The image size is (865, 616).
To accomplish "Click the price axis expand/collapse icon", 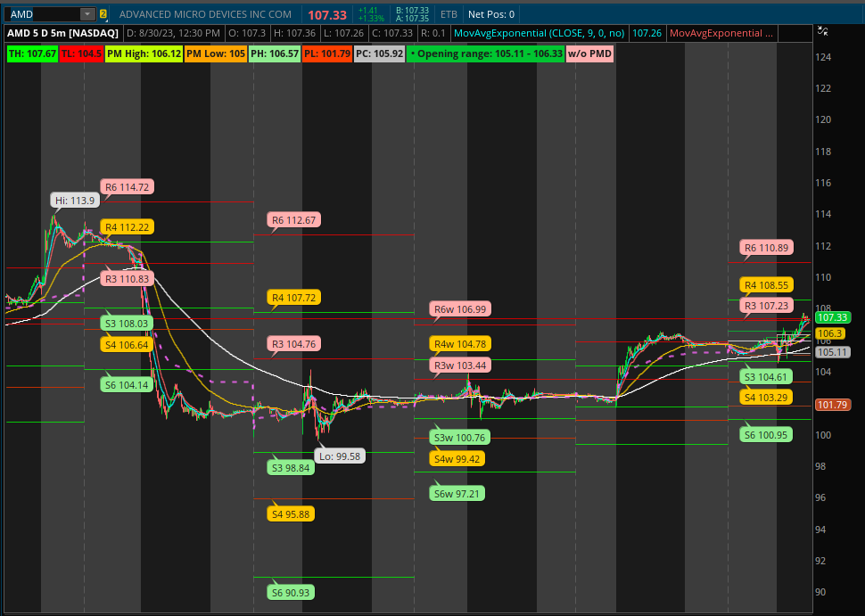I will 823,31.
